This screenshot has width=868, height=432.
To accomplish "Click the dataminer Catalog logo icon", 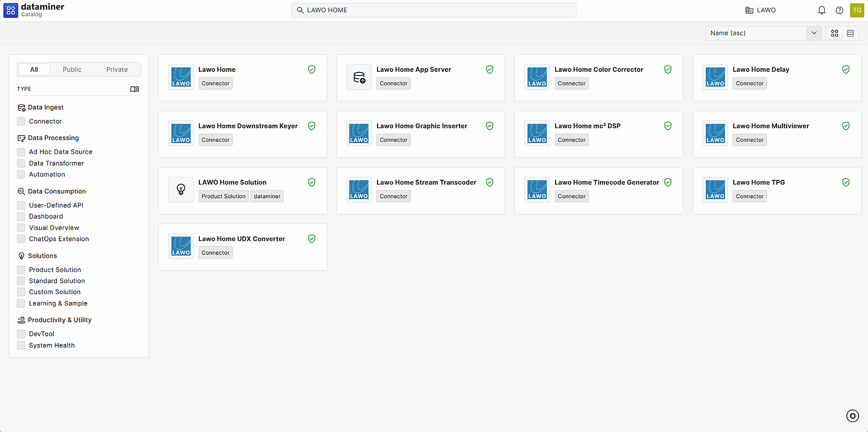I will pyautogui.click(x=11, y=10).
